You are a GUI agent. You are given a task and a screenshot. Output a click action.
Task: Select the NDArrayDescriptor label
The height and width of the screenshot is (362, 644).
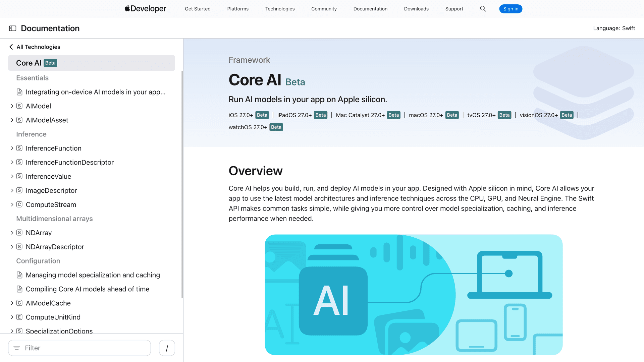tap(55, 247)
